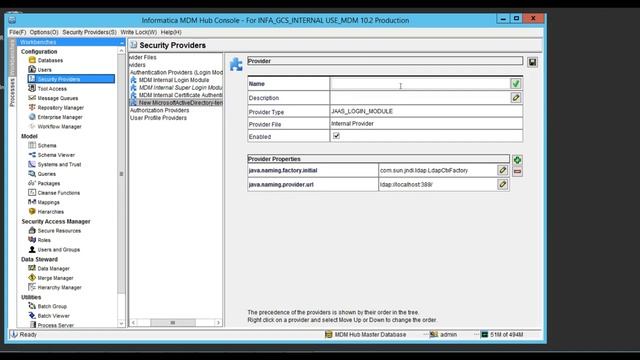This screenshot has height=360, width=640.
Task: Click the Tool Access icon
Action: (32, 88)
